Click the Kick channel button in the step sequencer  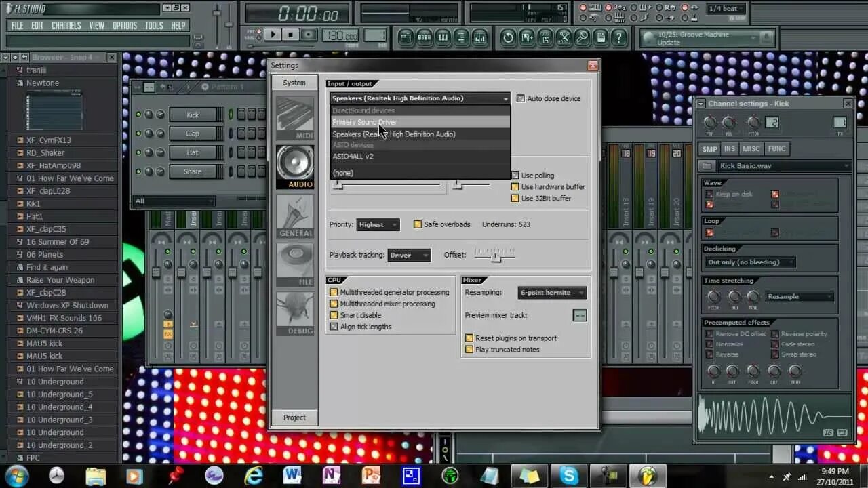coord(193,115)
